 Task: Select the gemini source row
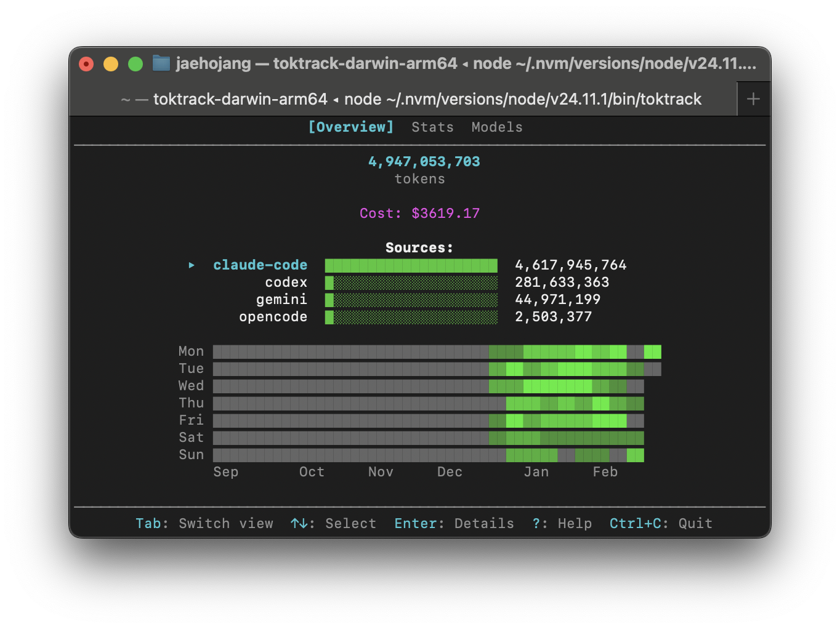point(282,300)
